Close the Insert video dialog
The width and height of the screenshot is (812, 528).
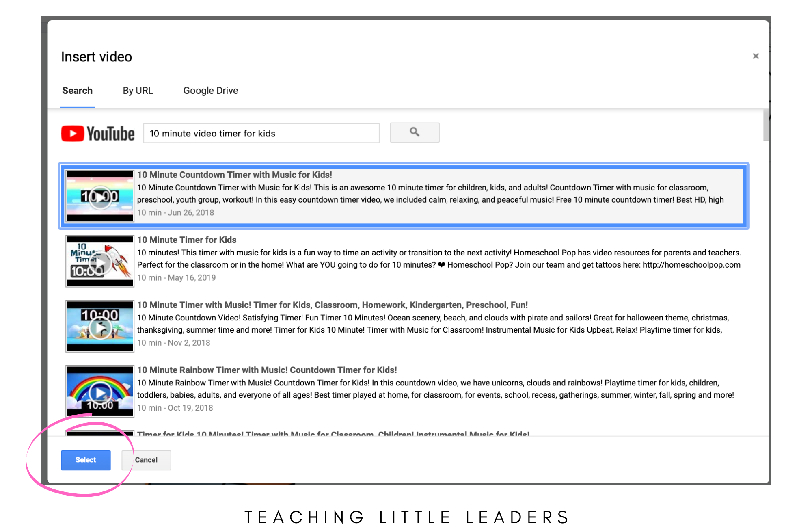tap(756, 56)
